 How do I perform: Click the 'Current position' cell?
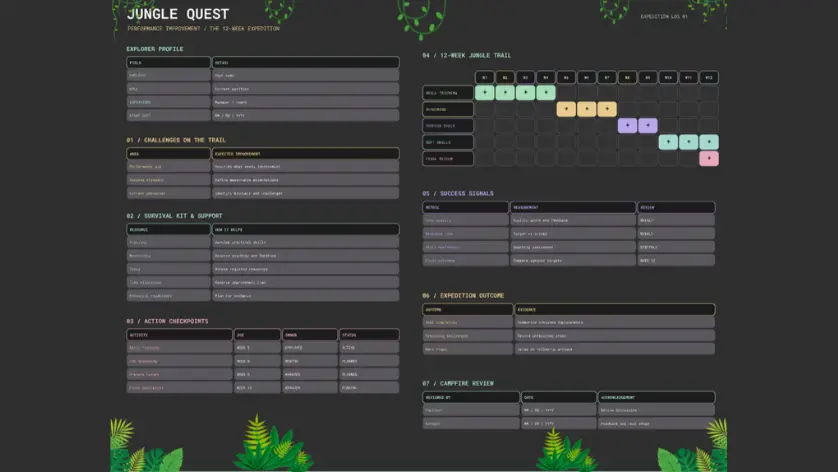point(306,89)
